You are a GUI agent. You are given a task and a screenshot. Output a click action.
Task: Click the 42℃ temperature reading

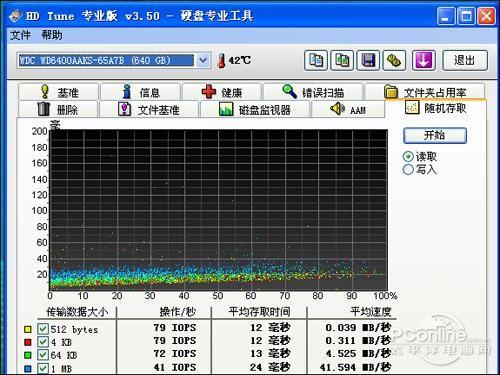pos(239,60)
